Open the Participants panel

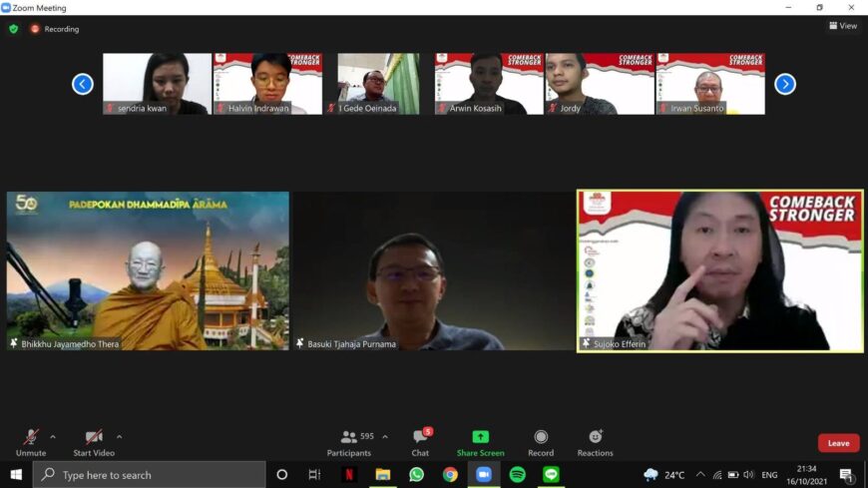[x=349, y=442]
